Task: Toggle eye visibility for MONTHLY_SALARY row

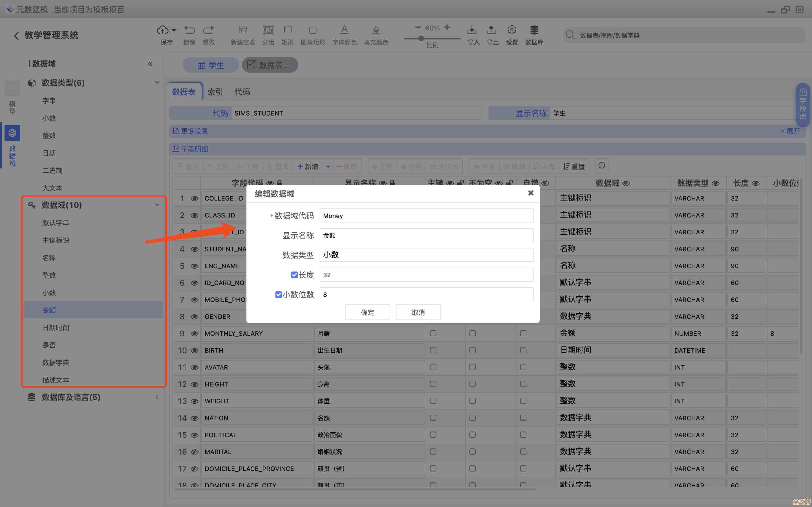Action: point(194,334)
